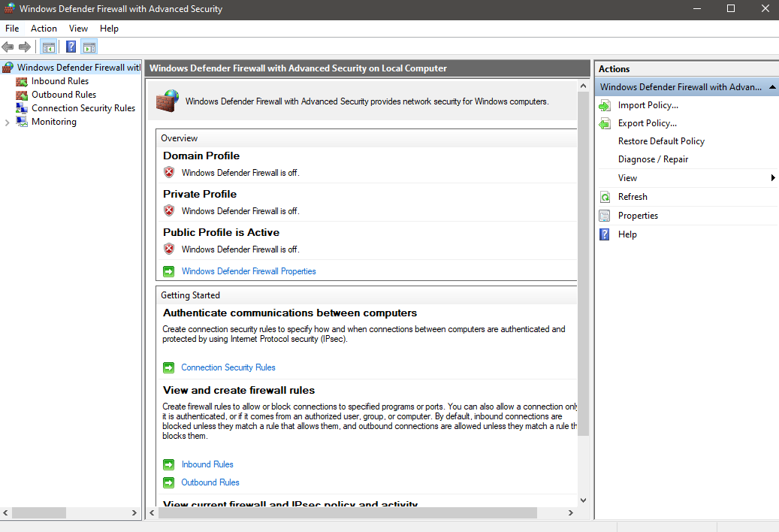Click the Help question mark icon in Actions

tap(605, 234)
